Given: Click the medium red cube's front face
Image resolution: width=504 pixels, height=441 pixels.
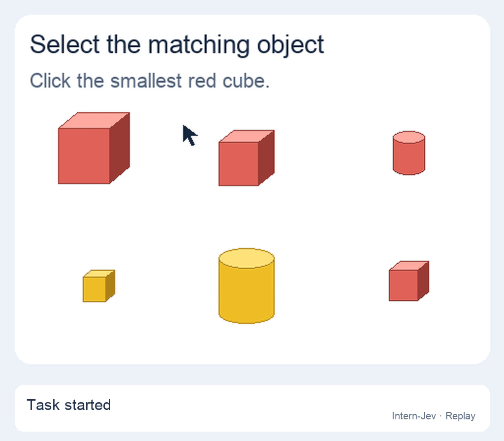Looking at the screenshot, I should (x=239, y=164).
